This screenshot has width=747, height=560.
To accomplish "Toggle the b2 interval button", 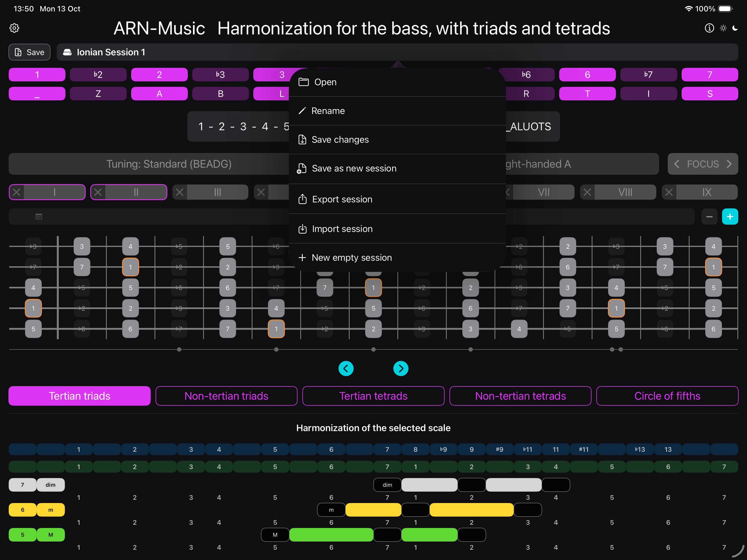I will 98,75.
